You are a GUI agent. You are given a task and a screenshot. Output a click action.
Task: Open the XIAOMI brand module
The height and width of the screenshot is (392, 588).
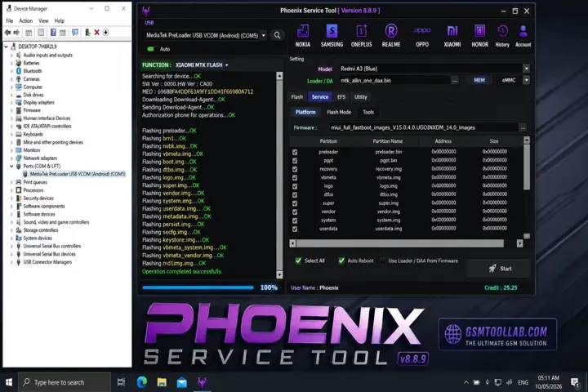coord(452,36)
